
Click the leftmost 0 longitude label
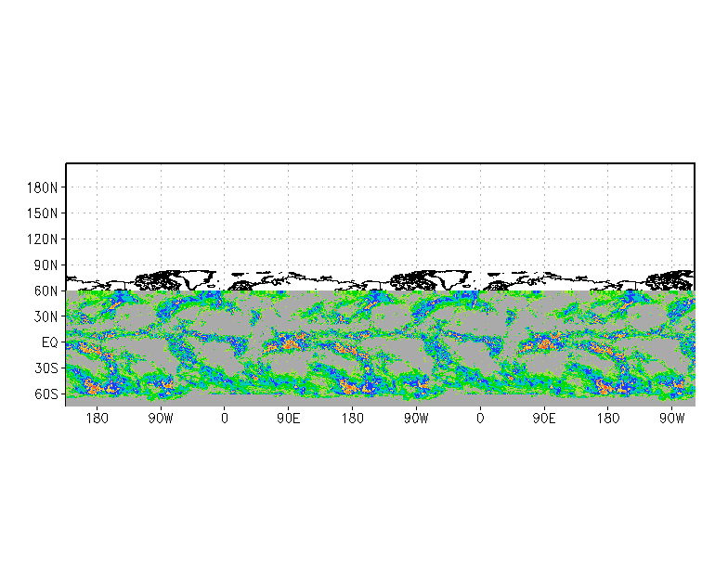click(x=225, y=419)
